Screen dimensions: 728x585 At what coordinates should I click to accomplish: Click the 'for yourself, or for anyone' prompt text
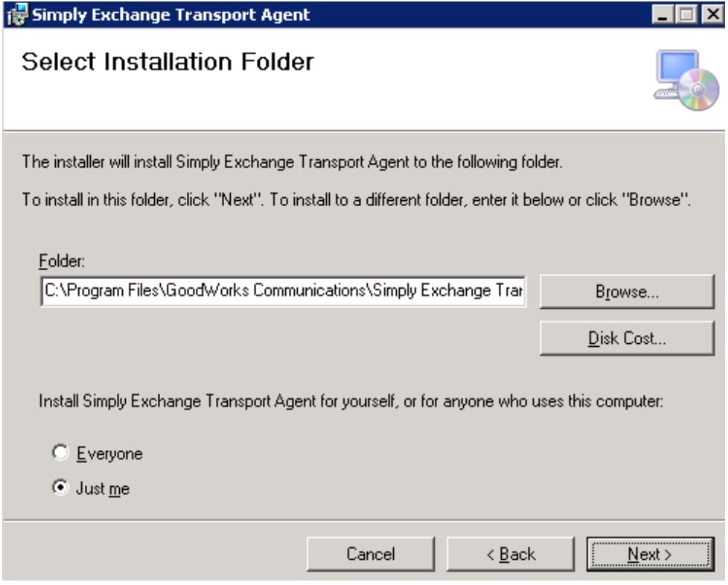coord(351,401)
